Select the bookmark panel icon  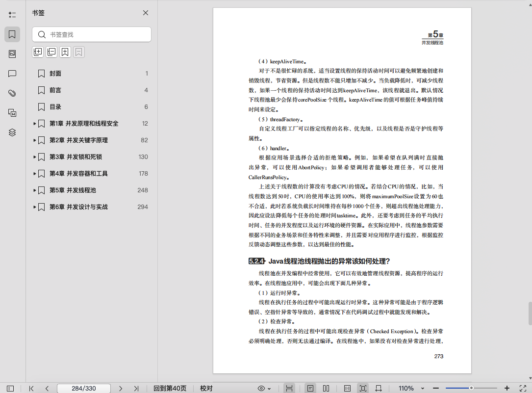click(12, 34)
